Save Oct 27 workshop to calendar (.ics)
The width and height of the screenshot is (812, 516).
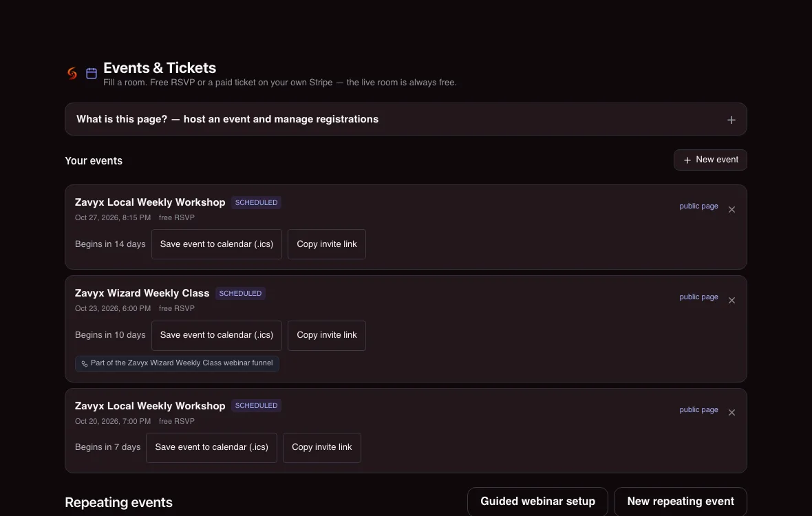(x=217, y=244)
